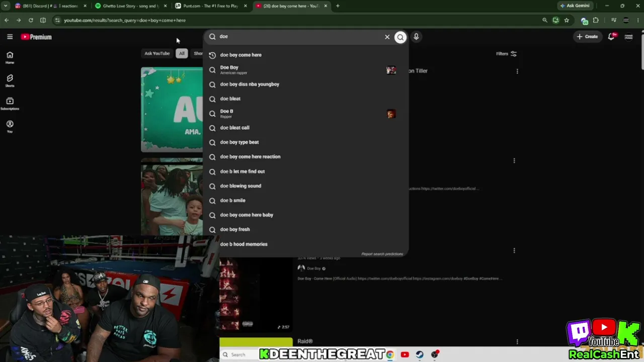Clear the search box with the X
Image resolution: width=644 pixels, height=362 pixels.
tap(387, 37)
